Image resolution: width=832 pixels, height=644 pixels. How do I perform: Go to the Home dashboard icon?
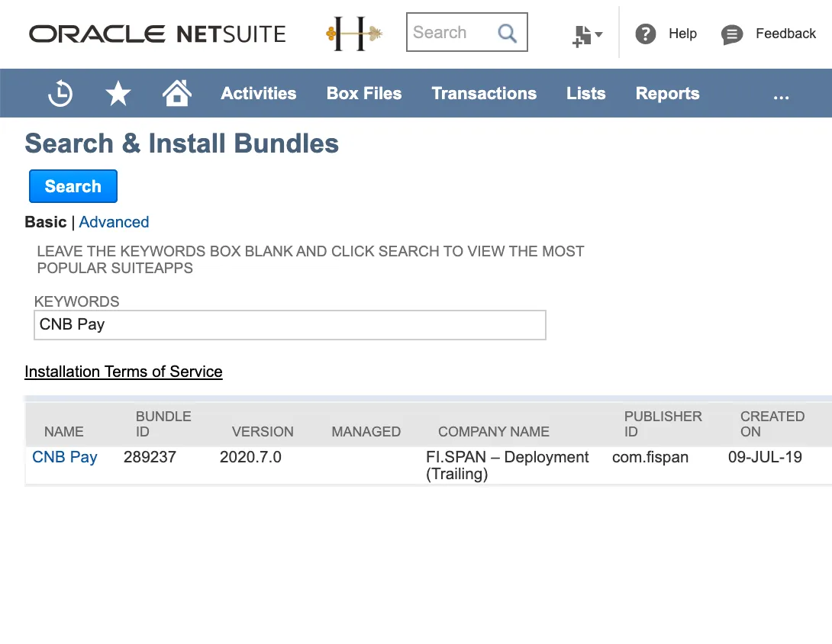click(x=176, y=93)
